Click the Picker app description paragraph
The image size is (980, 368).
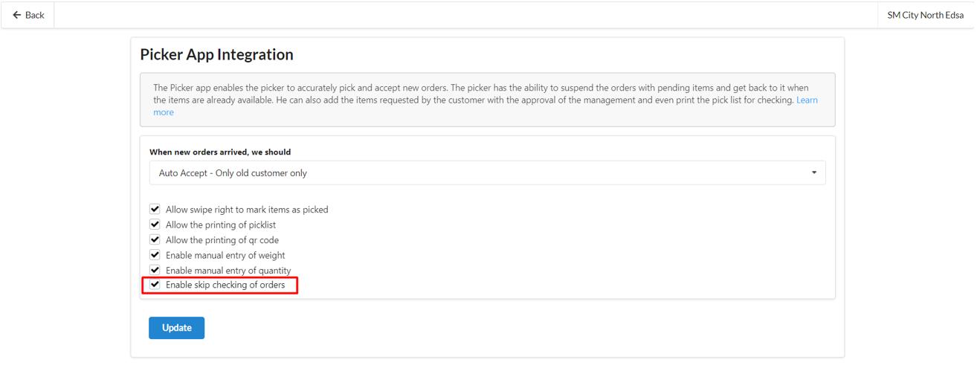click(x=476, y=94)
